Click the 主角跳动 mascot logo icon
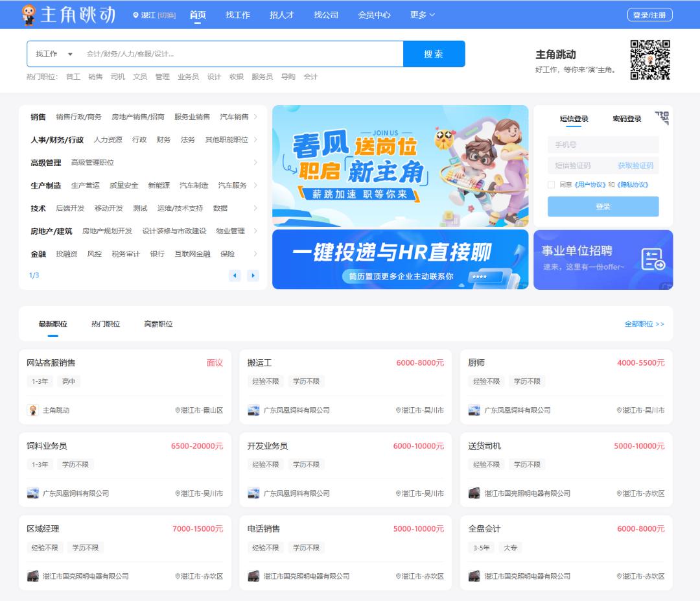 (x=29, y=15)
